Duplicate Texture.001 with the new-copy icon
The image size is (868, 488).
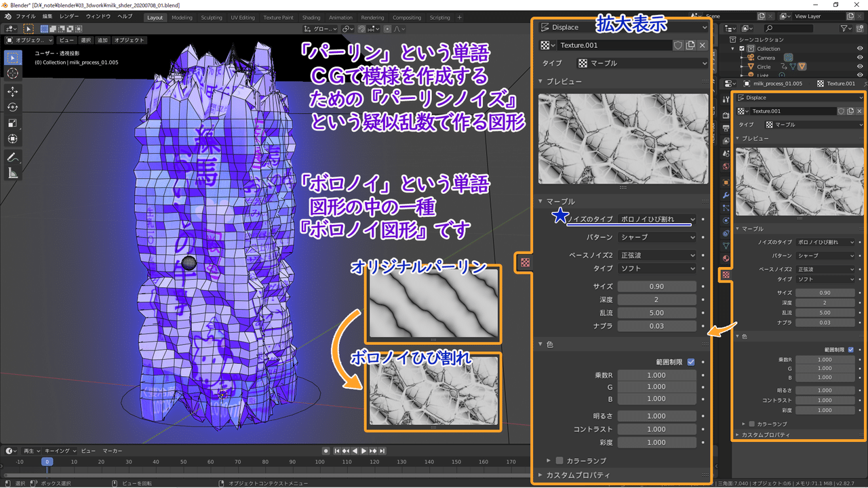tap(850, 111)
